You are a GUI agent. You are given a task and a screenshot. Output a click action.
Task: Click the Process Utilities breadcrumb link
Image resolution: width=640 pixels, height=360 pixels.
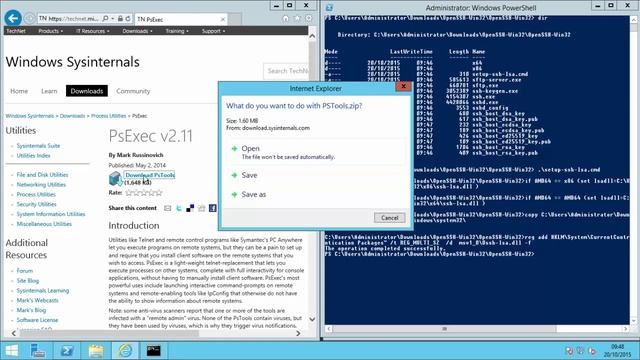point(109,116)
